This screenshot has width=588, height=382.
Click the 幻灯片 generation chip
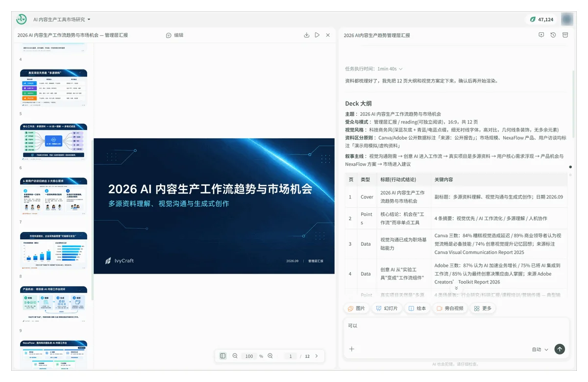point(387,308)
